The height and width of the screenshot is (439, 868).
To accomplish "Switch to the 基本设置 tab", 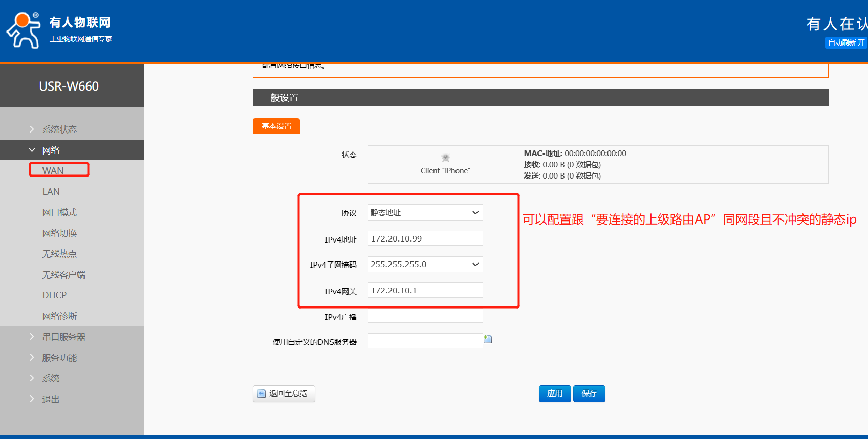I will pyautogui.click(x=276, y=126).
